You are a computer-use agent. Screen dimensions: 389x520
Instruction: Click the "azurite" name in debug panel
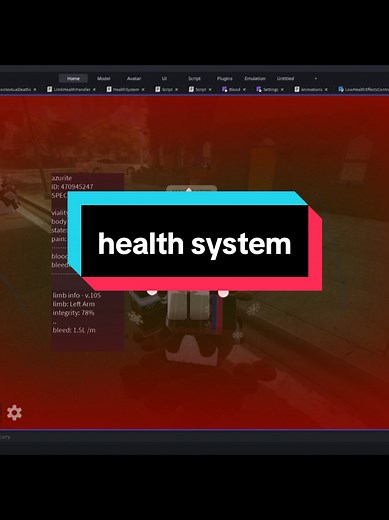click(62, 178)
